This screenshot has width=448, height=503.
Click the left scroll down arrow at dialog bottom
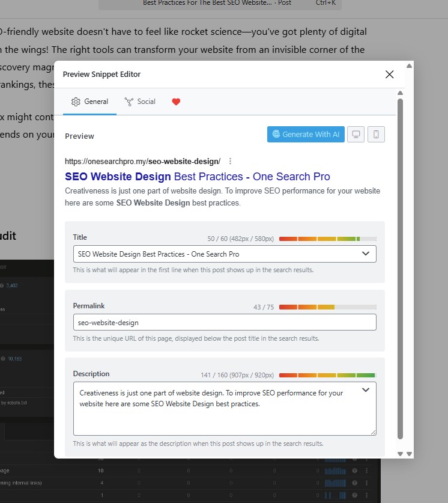pyautogui.click(x=400, y=454)
